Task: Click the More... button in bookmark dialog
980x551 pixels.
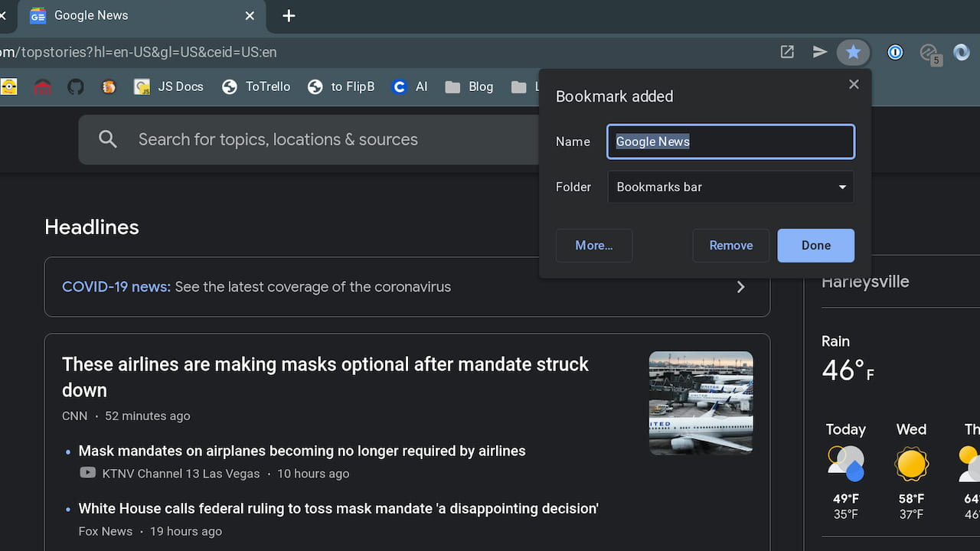Action: point(594,246)
